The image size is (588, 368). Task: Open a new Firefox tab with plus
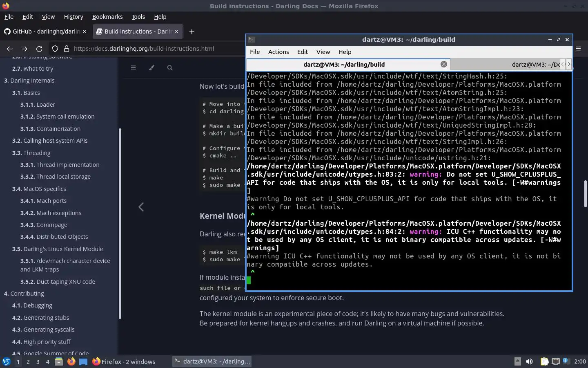click(192, 31)
